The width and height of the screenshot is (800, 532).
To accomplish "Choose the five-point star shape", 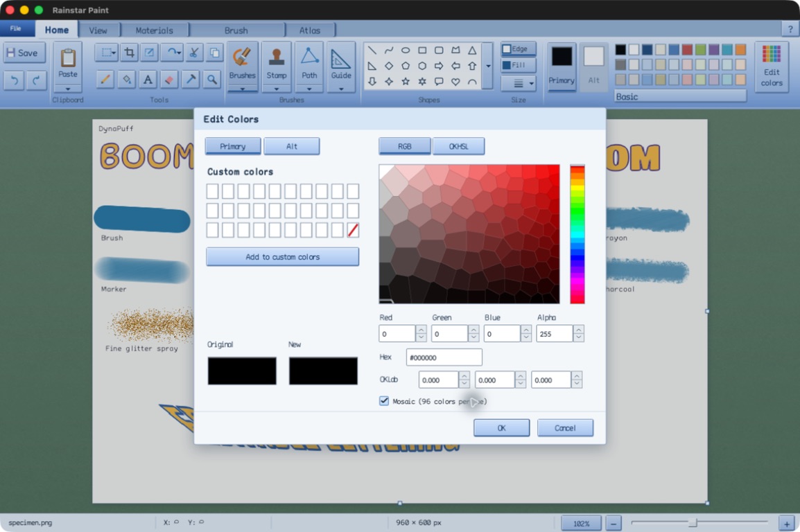I will click(405, 82).
